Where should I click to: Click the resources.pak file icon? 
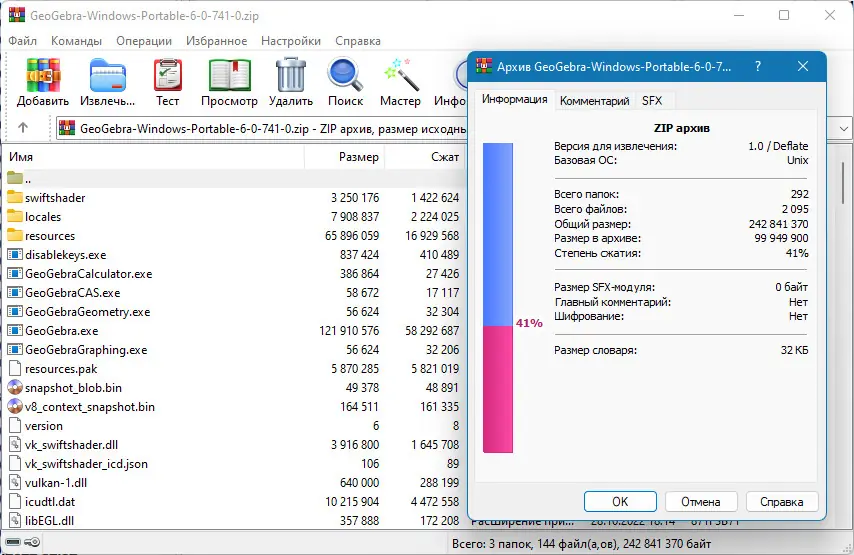tap(15, 369)
